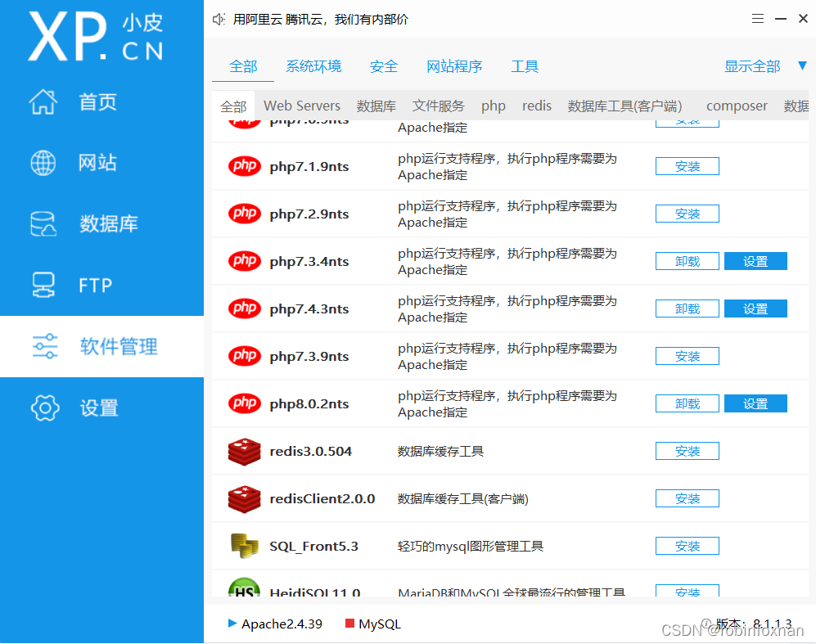Open the FTP server icon

(43, 285)
